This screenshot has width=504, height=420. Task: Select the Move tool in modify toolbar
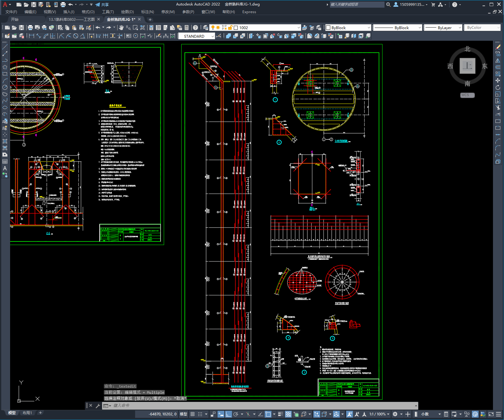click(x=498, y=81)
